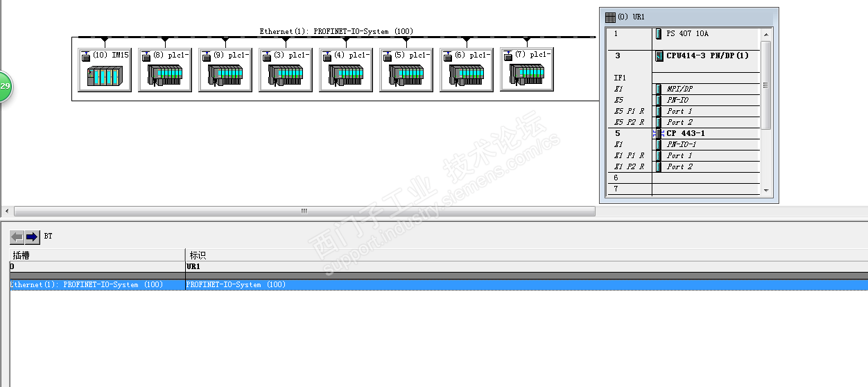Click the Ethernet(1): PROFINET-IO-System (100) network label
This screenshot has width=868, height=387.
(336, 31)
